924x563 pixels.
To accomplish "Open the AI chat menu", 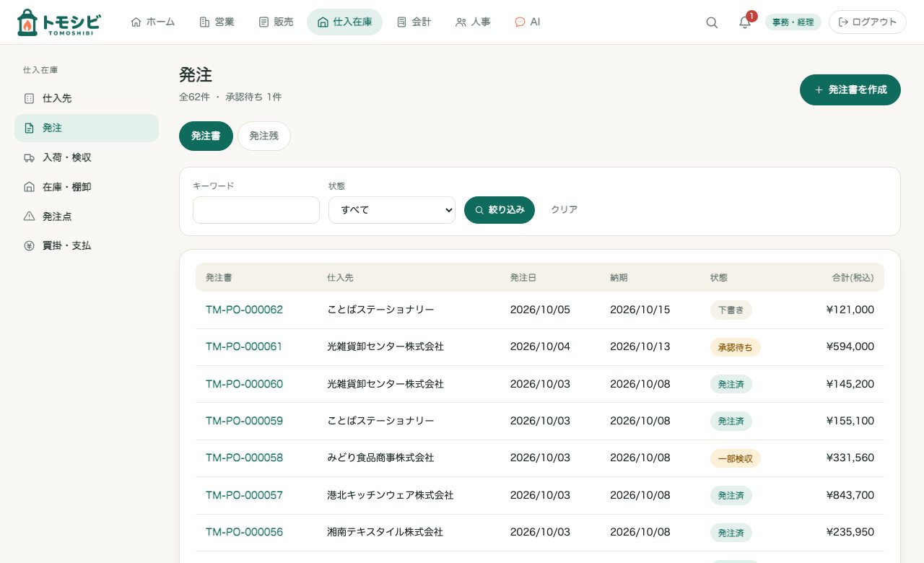I will (527, 22).
